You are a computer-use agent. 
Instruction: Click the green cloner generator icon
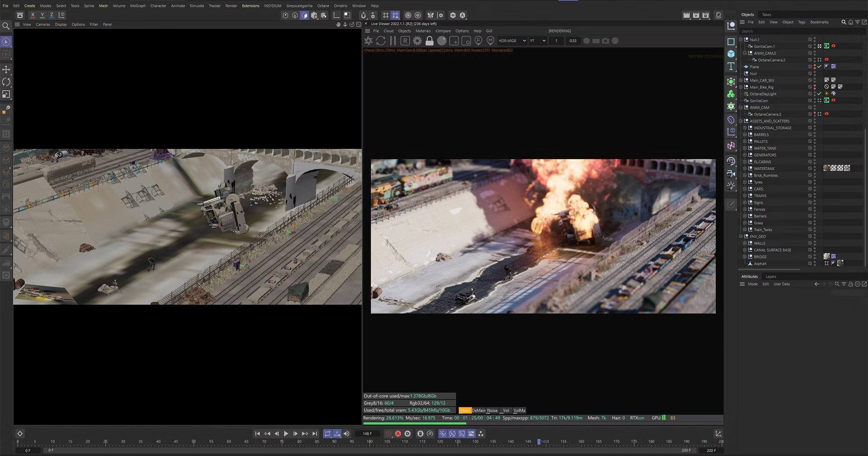click(x=731, y=94)
